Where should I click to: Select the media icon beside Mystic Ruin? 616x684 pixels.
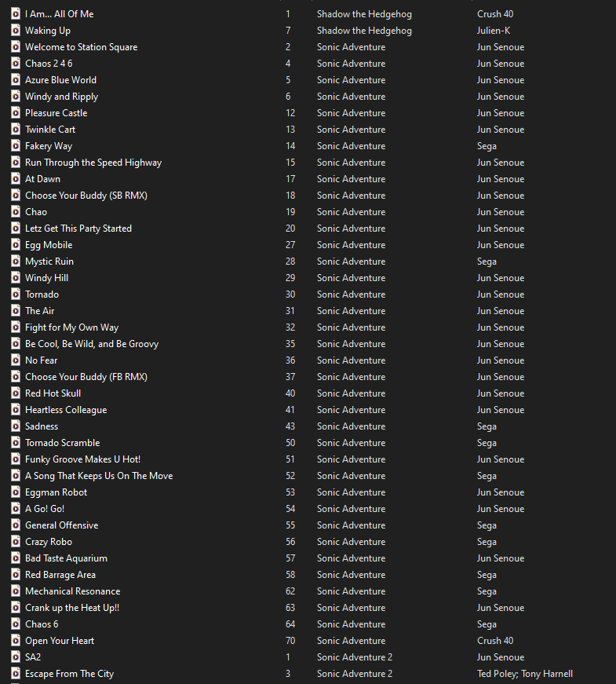tap(15, 262)
